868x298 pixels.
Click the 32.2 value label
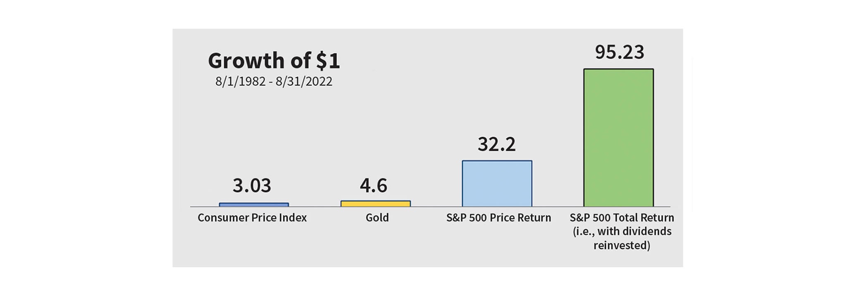tap(496, 144)
